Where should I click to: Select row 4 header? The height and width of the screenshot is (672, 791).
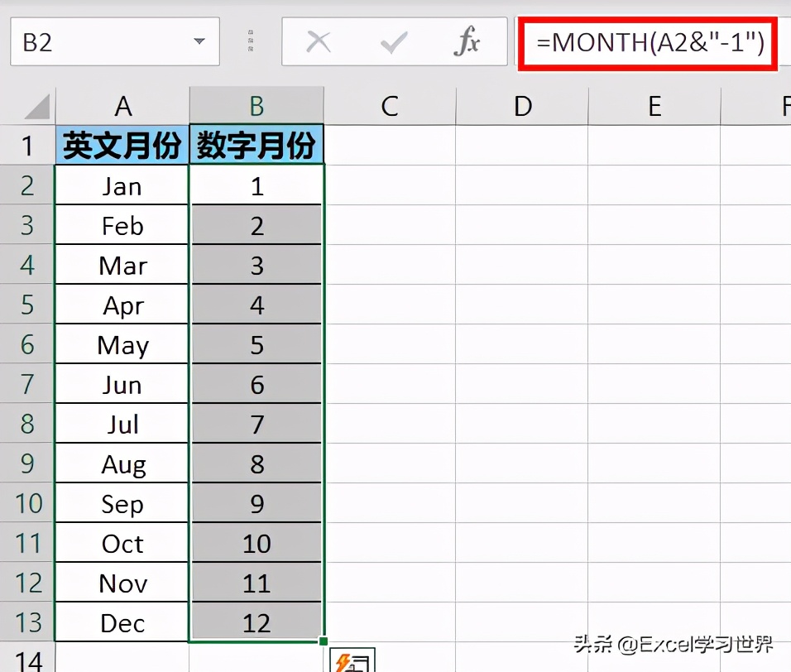[x=27, y=264]
